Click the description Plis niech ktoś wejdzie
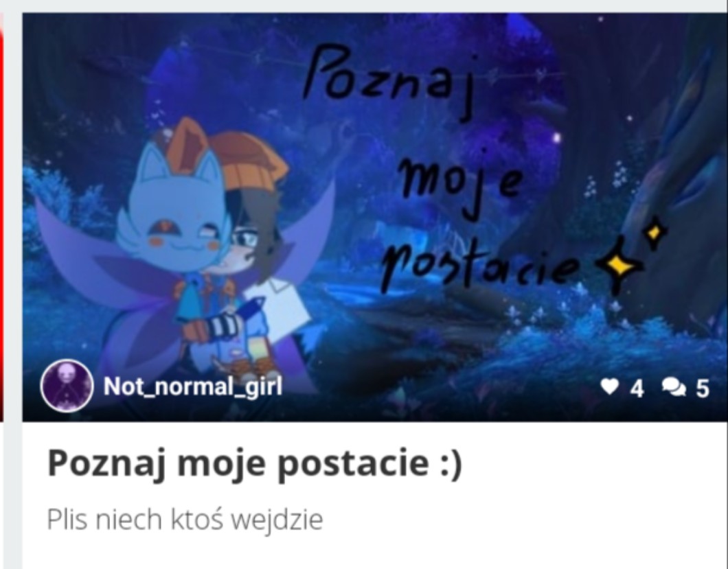 tap(185, 520)
